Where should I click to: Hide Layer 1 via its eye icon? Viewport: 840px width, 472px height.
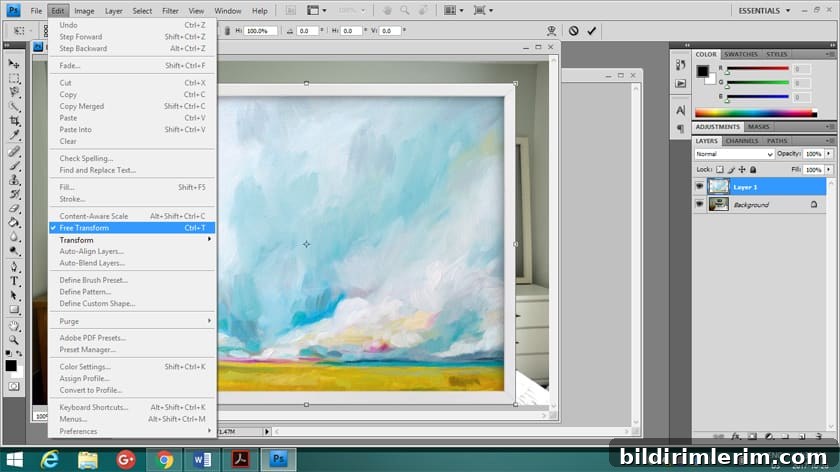click(699, 186)
